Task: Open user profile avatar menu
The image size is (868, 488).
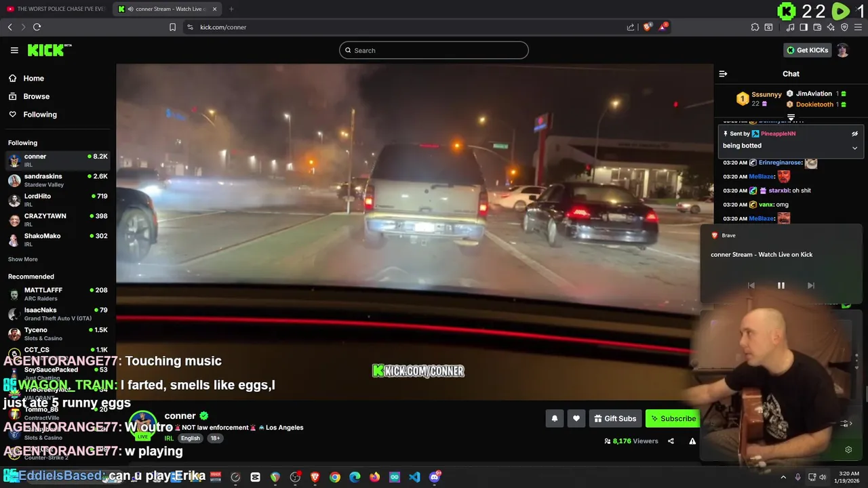Action: click(842, 50)
